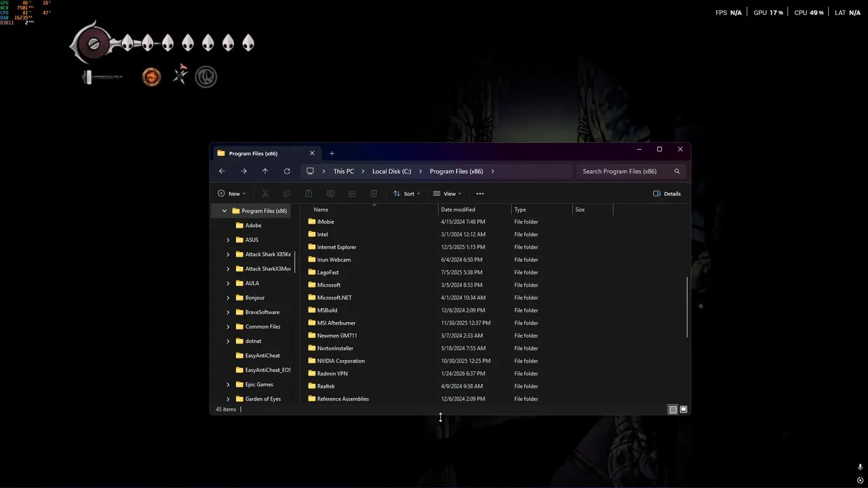
Task: Click the chevron after Local Disk (C:)
Action: point(421,171)
